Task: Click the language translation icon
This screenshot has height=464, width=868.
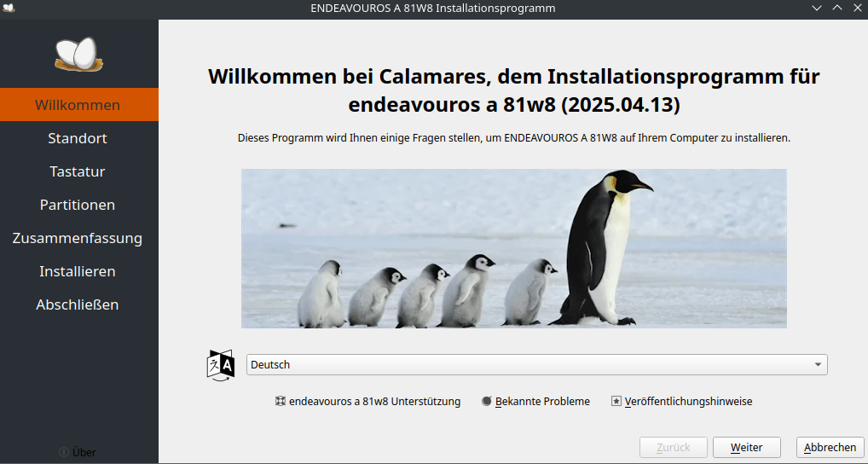Action: (x=220, y=365)
